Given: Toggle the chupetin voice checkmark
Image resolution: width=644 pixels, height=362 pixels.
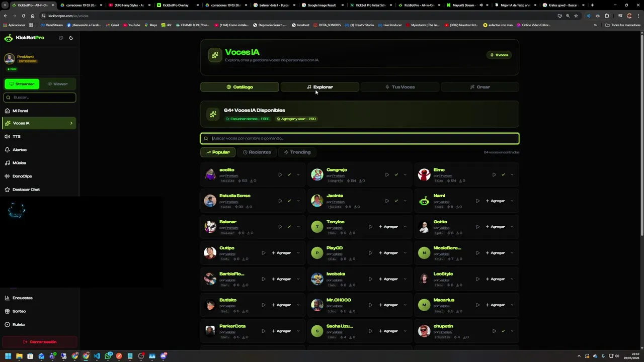Looking at the screenshot, I should 503,331.
